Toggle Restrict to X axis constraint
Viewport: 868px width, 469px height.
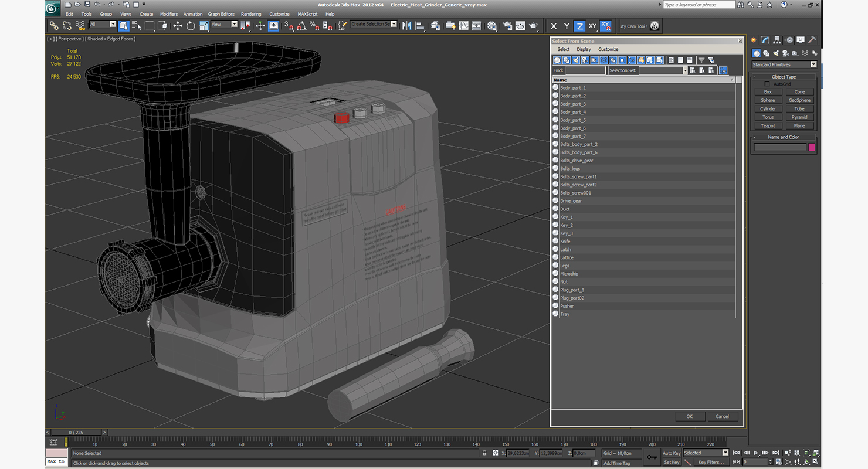(x=554, y=26)
